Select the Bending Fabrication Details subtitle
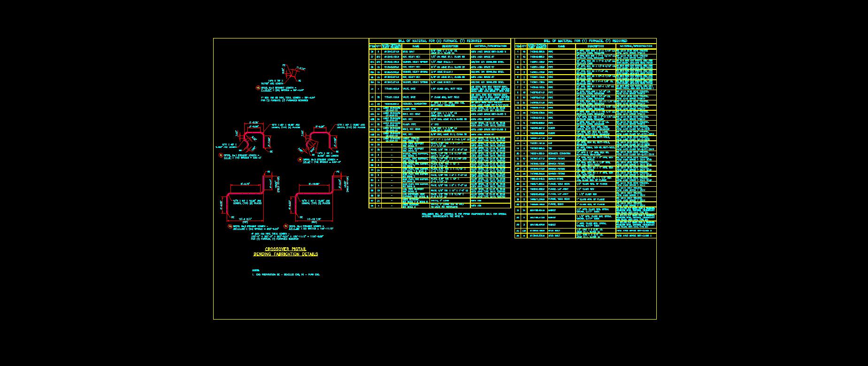Screen dimensions: 868x366 [x=285, y=254]
